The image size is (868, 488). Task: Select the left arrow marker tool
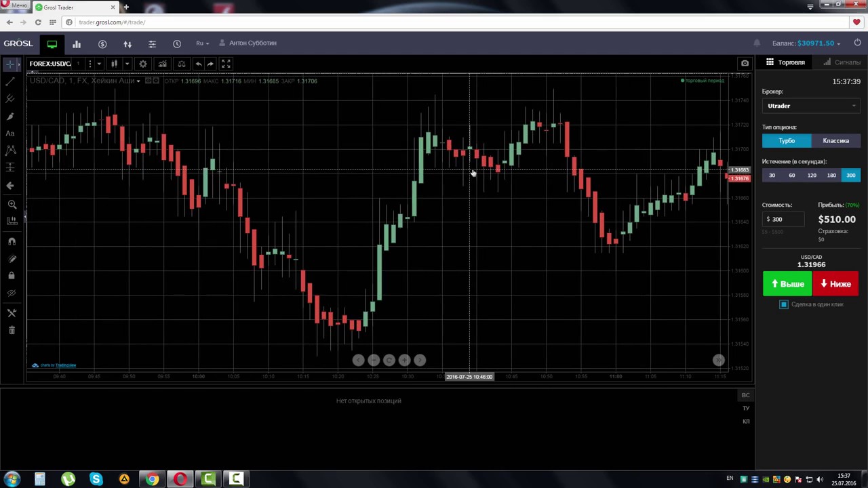point(10,185)
